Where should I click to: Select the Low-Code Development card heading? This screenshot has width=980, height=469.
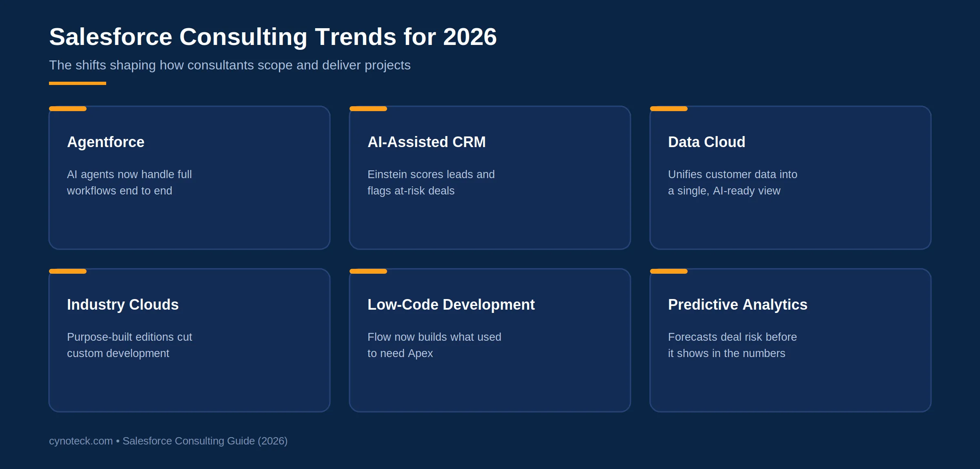pyautogui.click(x=451, y=305)
